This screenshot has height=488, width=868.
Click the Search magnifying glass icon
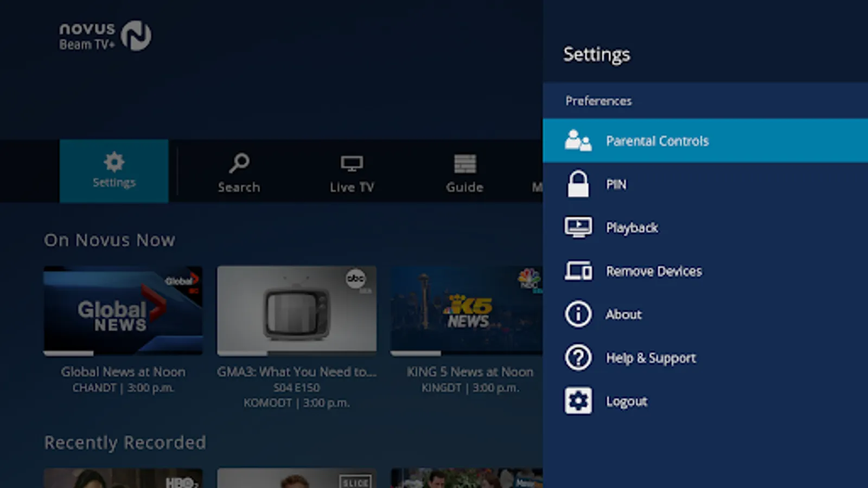(239, 163)
